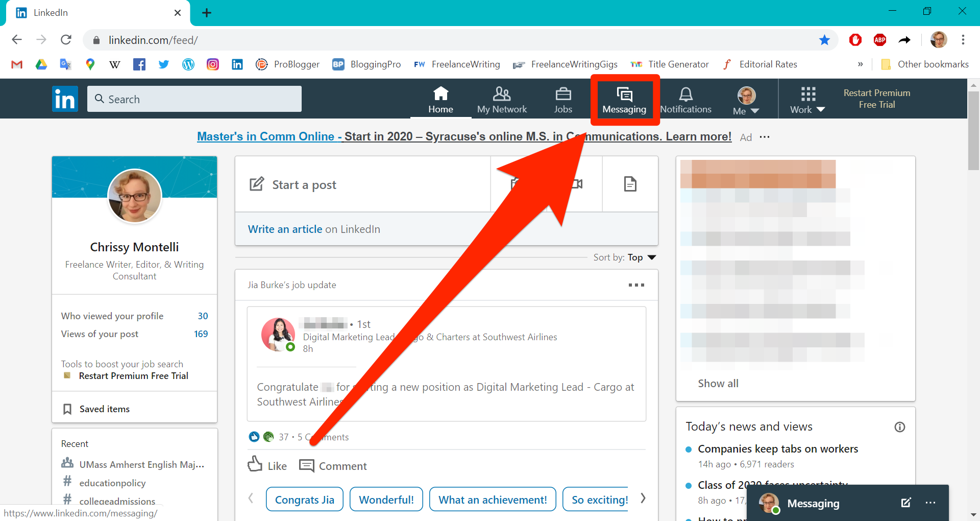
Task: Click the LinkedIn Search field
Action: tap(194, 99)
